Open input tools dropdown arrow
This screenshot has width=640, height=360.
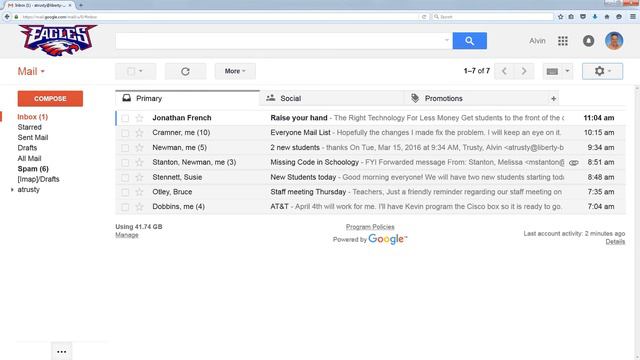tap(567, 71)
